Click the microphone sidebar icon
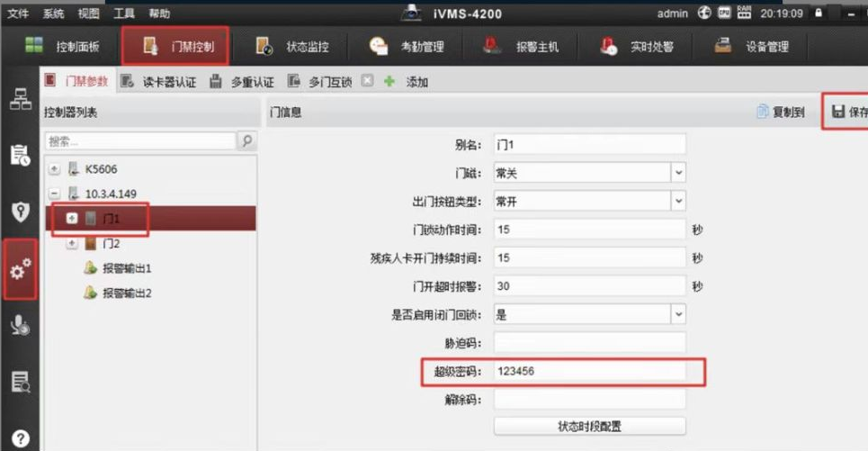The image size is (868, 451). [20, 325]
